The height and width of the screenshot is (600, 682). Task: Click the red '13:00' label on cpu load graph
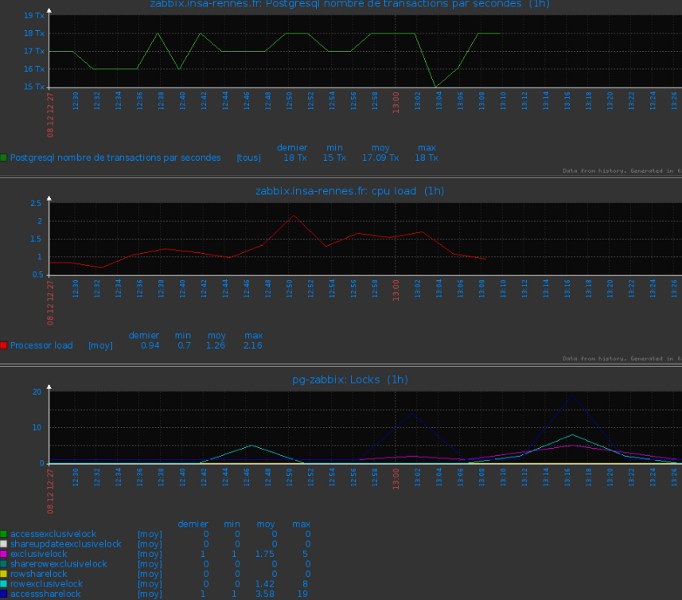pos(396,290)
